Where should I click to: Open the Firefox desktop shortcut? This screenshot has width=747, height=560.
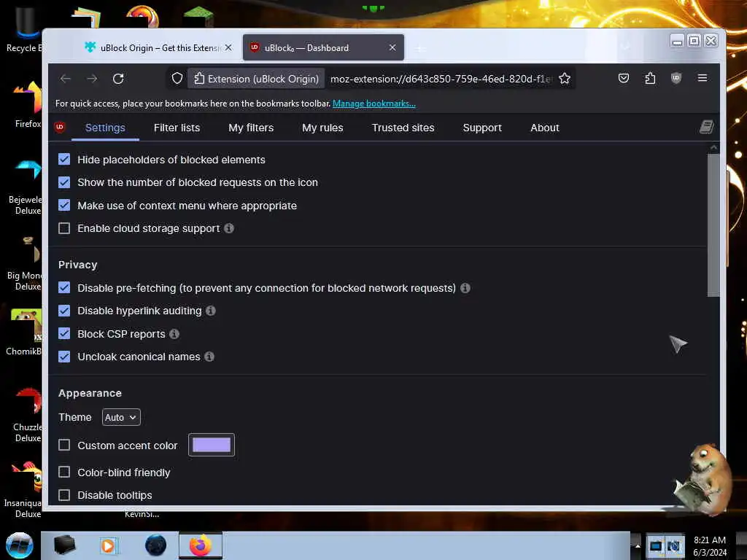tap(28, 105)
